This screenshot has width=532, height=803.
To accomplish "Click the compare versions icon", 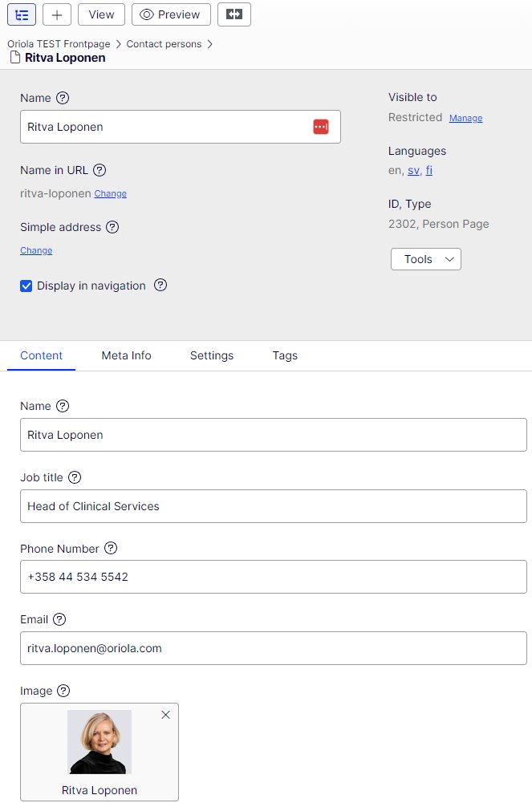I will [x=234, y=14].
